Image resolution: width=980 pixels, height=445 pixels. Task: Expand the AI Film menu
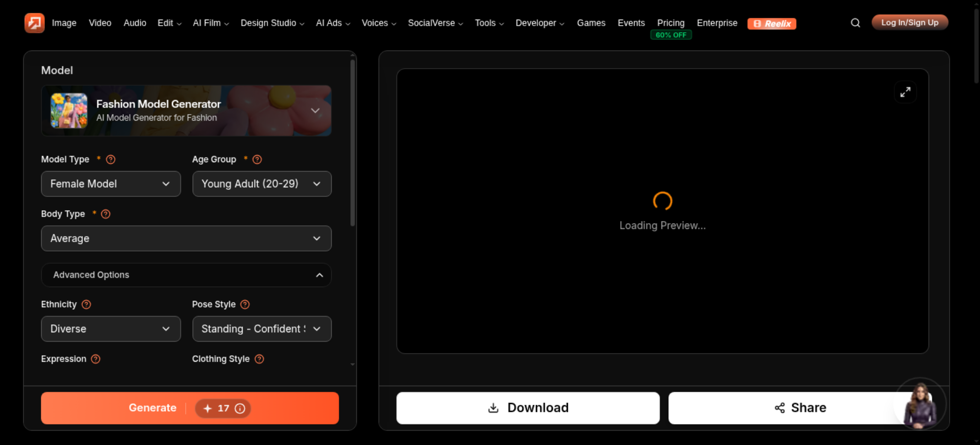click(x=211, y=23)
